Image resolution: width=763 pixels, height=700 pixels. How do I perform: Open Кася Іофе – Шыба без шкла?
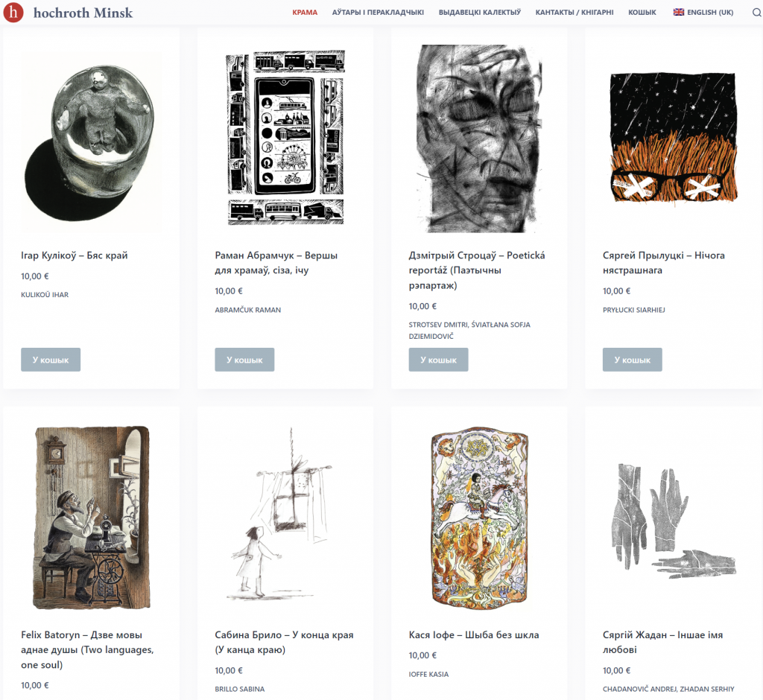[x=474, y=635]
